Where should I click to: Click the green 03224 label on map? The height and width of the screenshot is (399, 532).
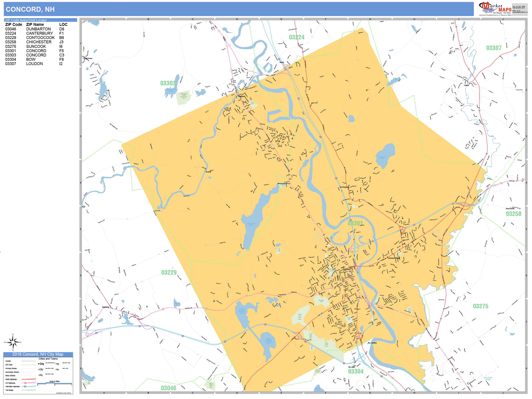[297, 37]
